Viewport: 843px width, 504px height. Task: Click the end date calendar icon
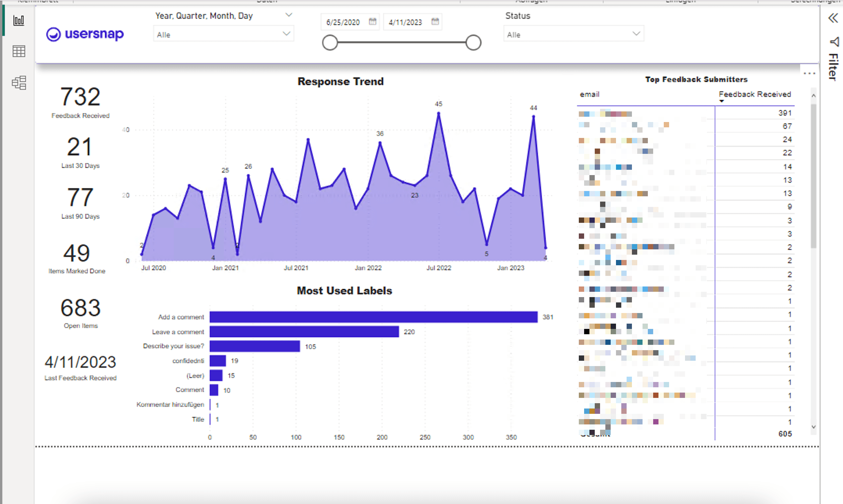pyautogui.click(x=435, y=22)
